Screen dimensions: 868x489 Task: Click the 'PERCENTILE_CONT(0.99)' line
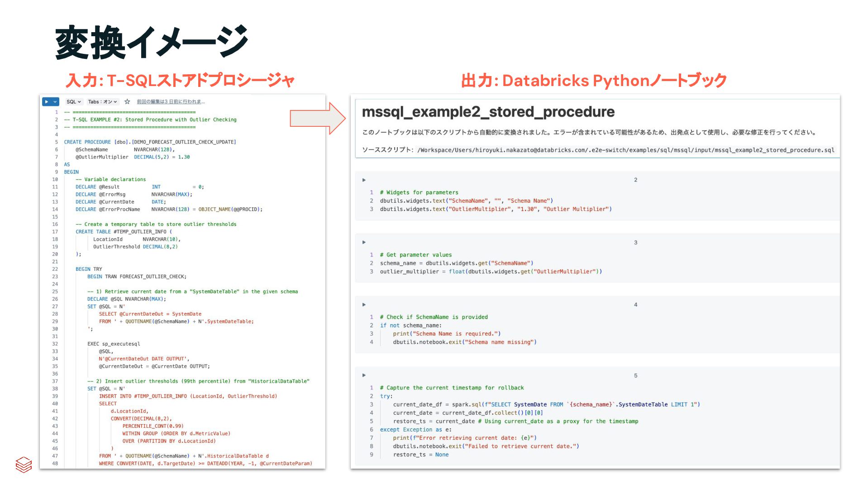coord(153,426)
